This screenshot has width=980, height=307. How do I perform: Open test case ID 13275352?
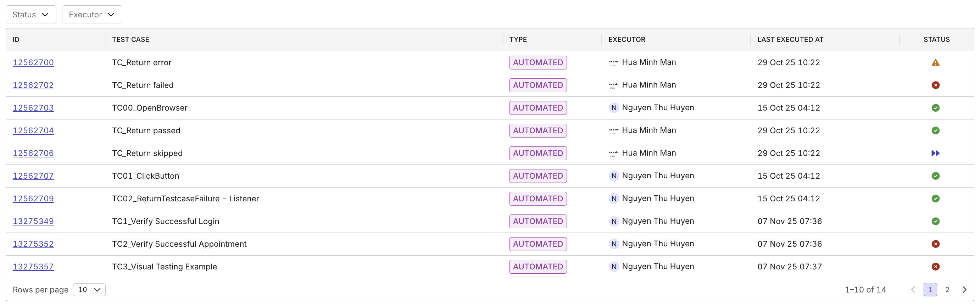[x=33, y=244]
